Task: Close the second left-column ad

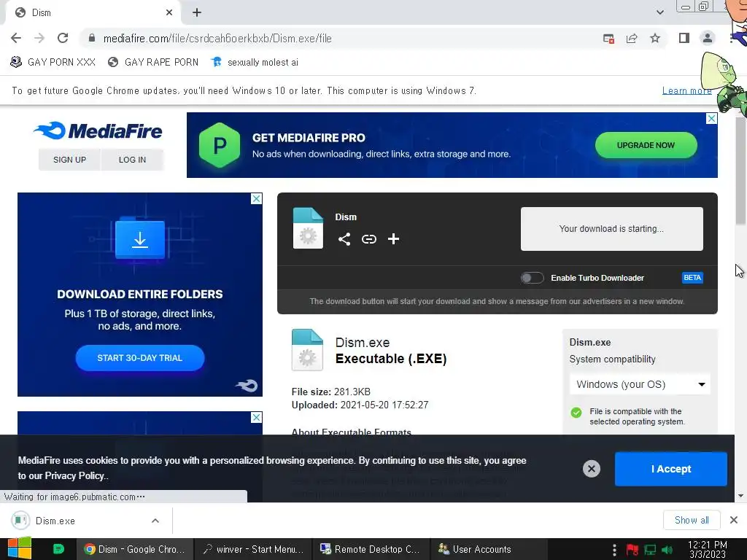Action: coord(256,417)
